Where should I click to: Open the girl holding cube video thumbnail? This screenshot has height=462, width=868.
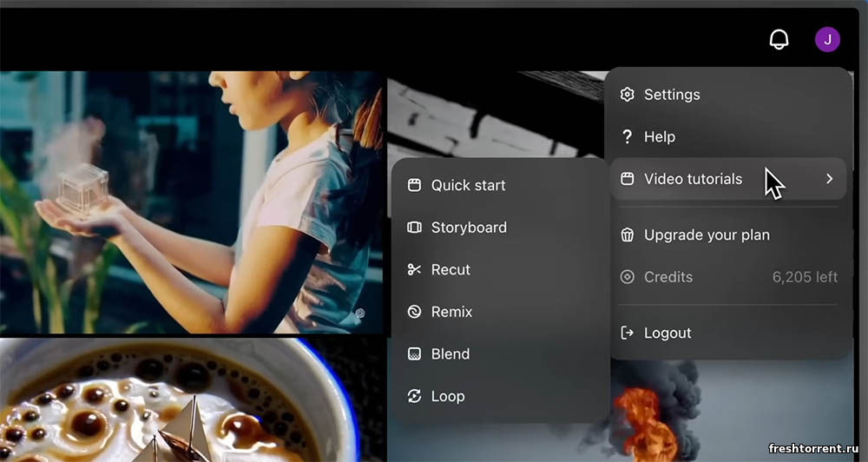191,201
